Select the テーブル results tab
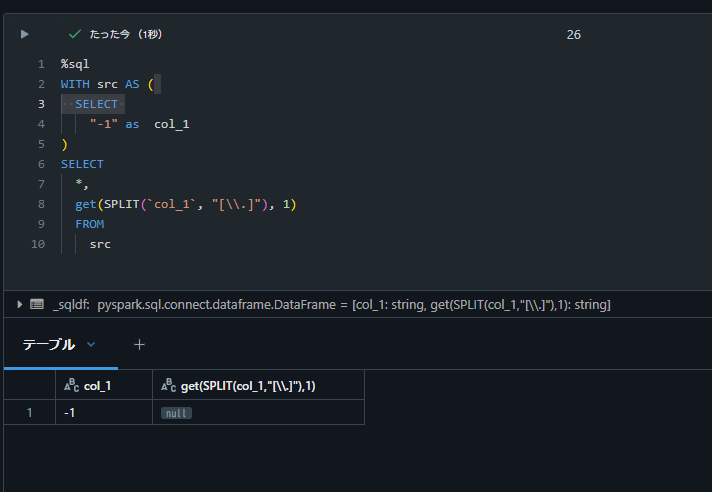The image size is (712, 492). pos(49,344)
